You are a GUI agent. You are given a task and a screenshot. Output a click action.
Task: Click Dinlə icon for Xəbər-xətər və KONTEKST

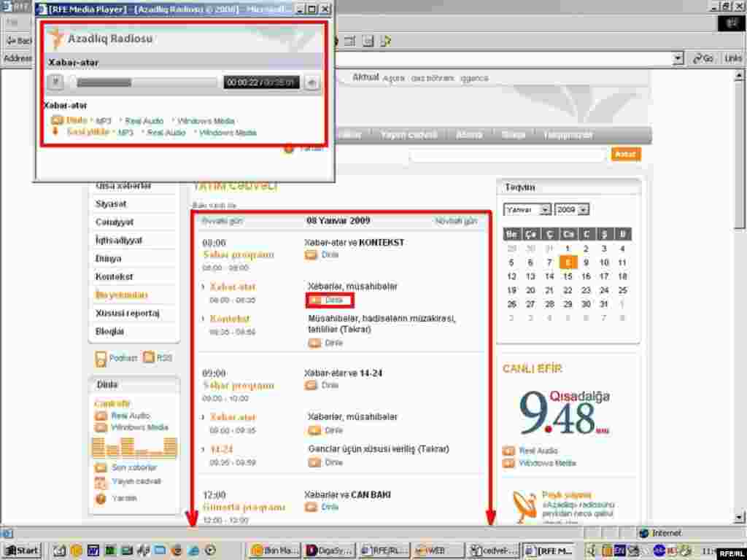(311, 254)
